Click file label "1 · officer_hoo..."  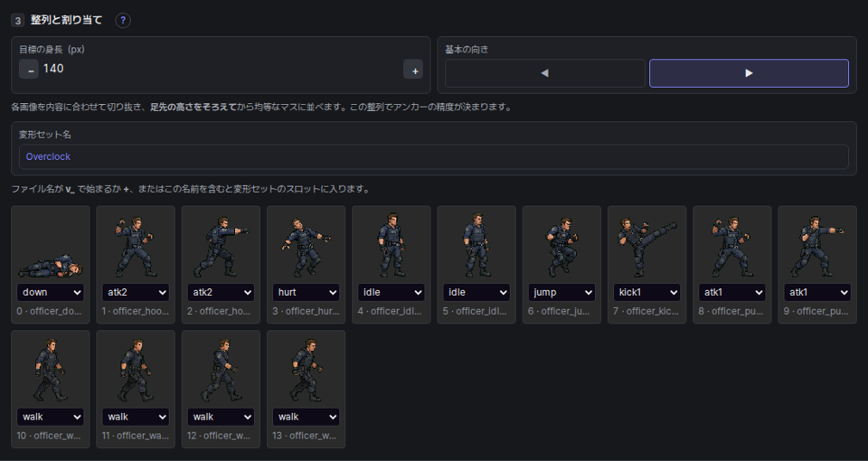[135, 311]
